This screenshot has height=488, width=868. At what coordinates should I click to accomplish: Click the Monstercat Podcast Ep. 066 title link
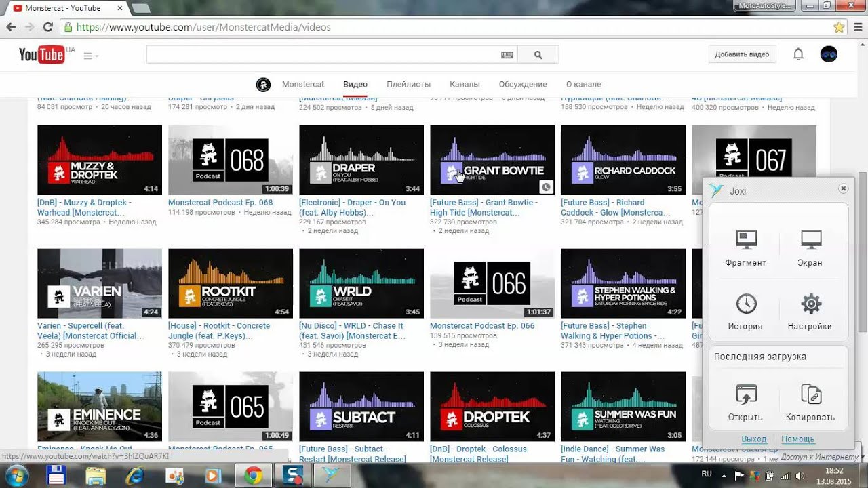click(x=482, y=326)
